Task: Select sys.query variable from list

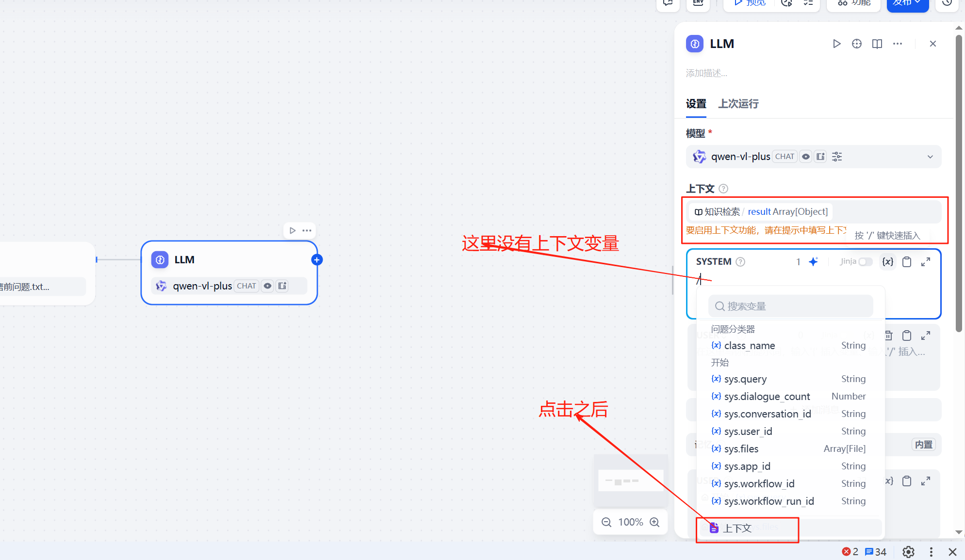Action: coord(745,379)
